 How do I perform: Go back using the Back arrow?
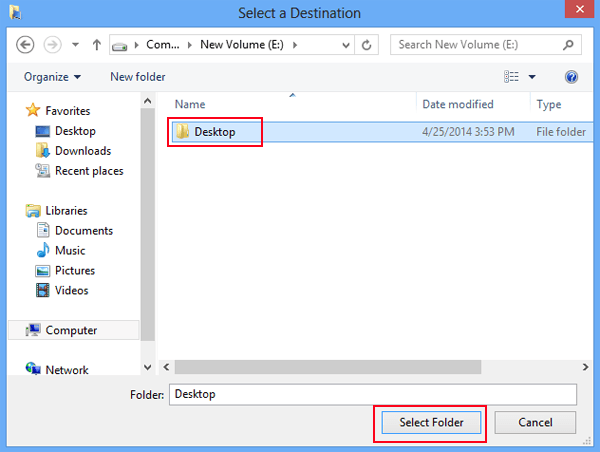pos(25,45)
